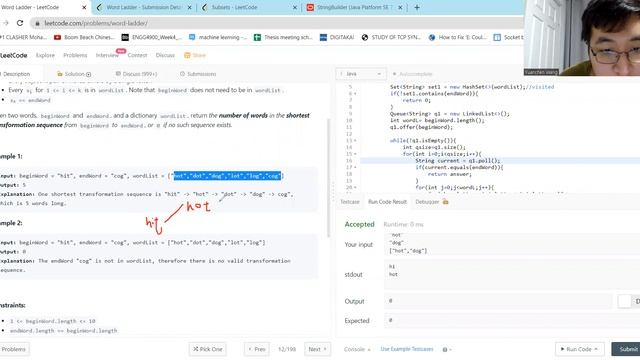
Task: Open a new browser tab with plus
Action: tap(417, 7)
